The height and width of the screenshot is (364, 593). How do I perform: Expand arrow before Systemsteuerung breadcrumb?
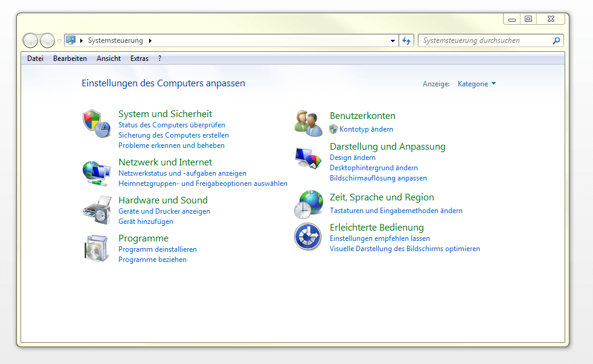82,40
